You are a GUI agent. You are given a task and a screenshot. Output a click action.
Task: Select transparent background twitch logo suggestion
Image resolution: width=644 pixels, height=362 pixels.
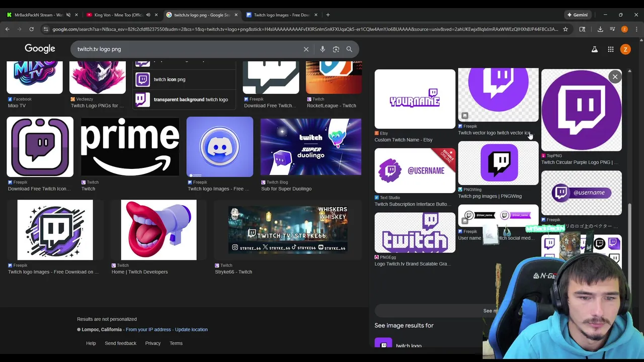coord(185,100)
